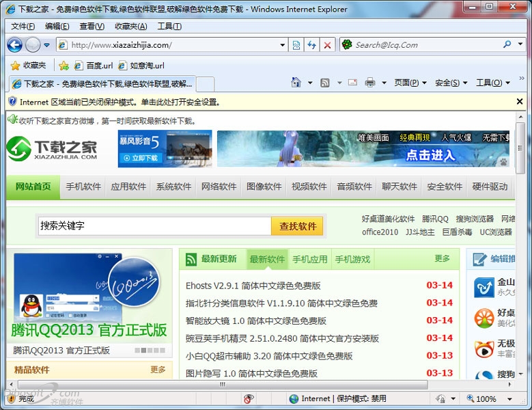Click the magnifier search icon
Screen dimensions: 532x410
point(507,44)
